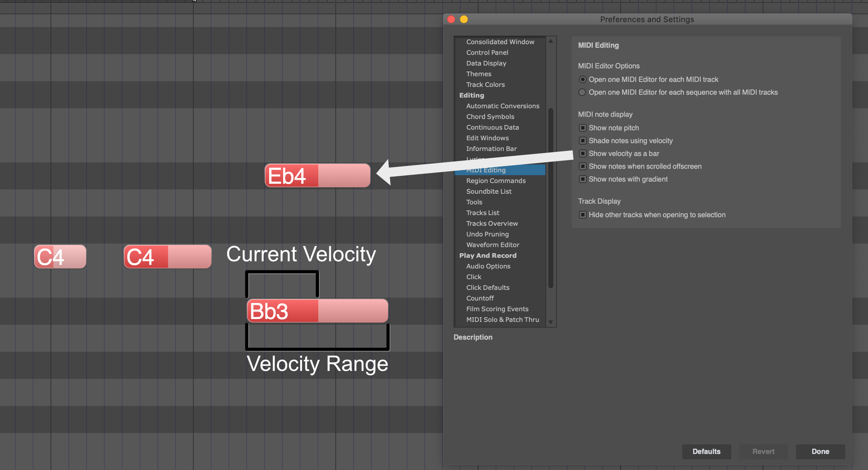The width and height of the screenshot is (868, 470).
Task: Open the Continuous Data preferences
Action: [x=492, y=127]
